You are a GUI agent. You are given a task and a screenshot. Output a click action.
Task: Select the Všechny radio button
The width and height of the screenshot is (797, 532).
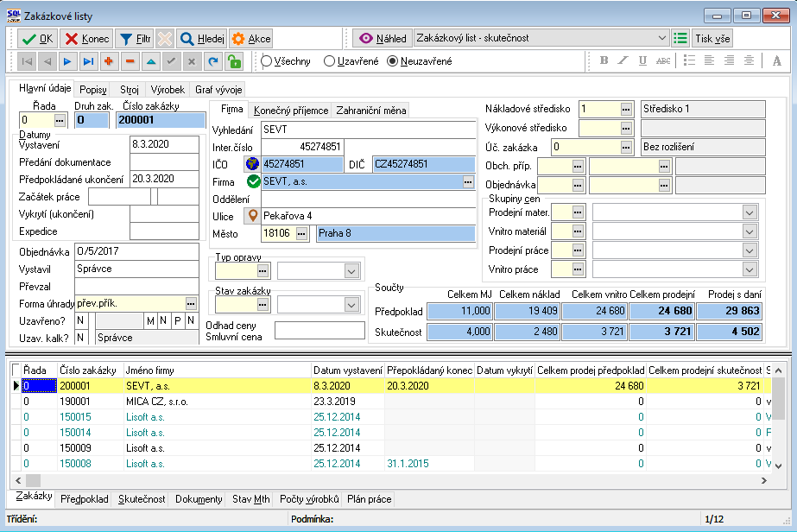(267, 61)
